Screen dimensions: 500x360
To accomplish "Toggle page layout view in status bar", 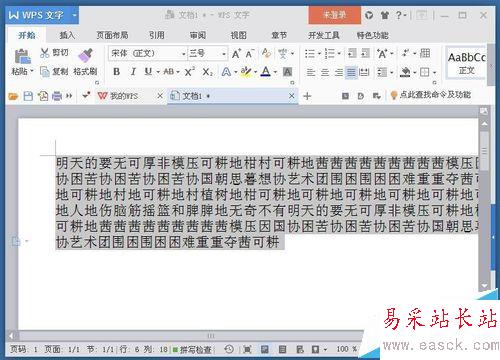I will click(x=265, y=349).
